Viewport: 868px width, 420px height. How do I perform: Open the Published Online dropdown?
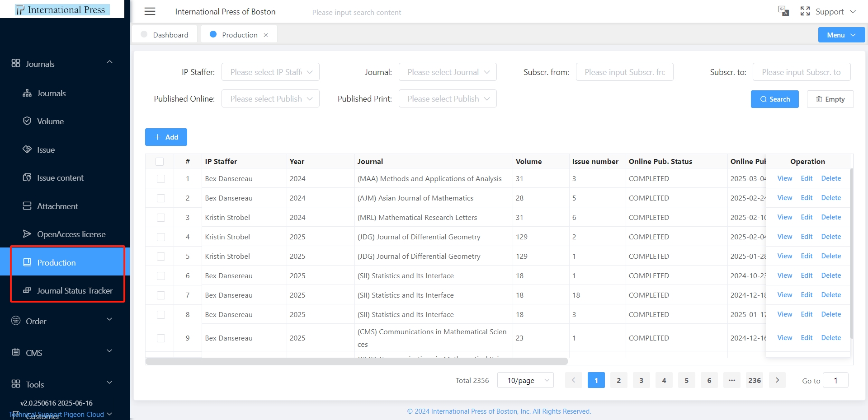click(270, 98)
